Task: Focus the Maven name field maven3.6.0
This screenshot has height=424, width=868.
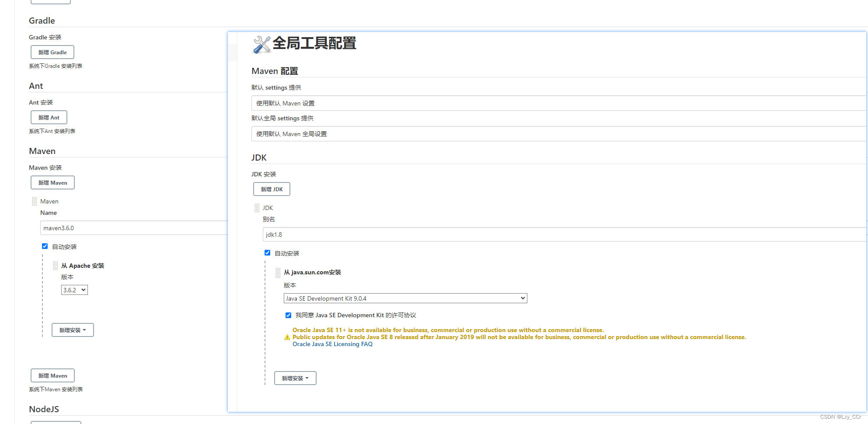Action: pyautogui.click(x=134, y=228)
